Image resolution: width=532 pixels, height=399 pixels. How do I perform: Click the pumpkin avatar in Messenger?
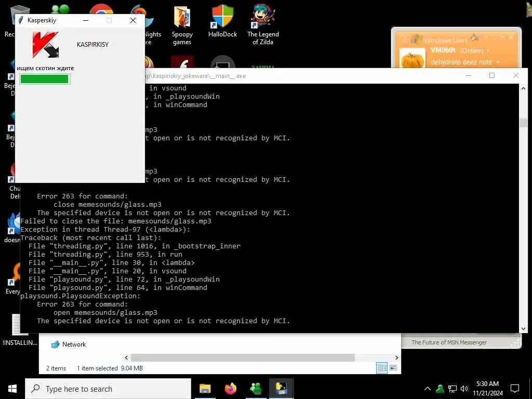point(412,58)
